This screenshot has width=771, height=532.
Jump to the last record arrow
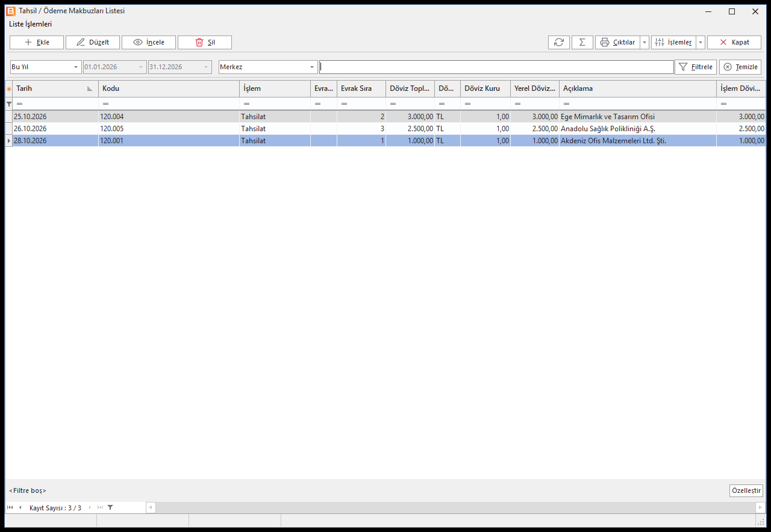pos(100,507)
